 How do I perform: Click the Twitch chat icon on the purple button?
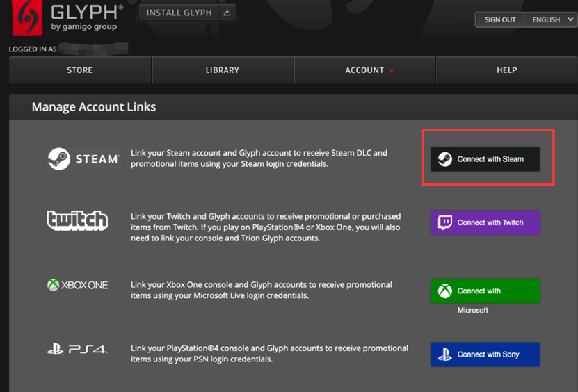point(445,222)
